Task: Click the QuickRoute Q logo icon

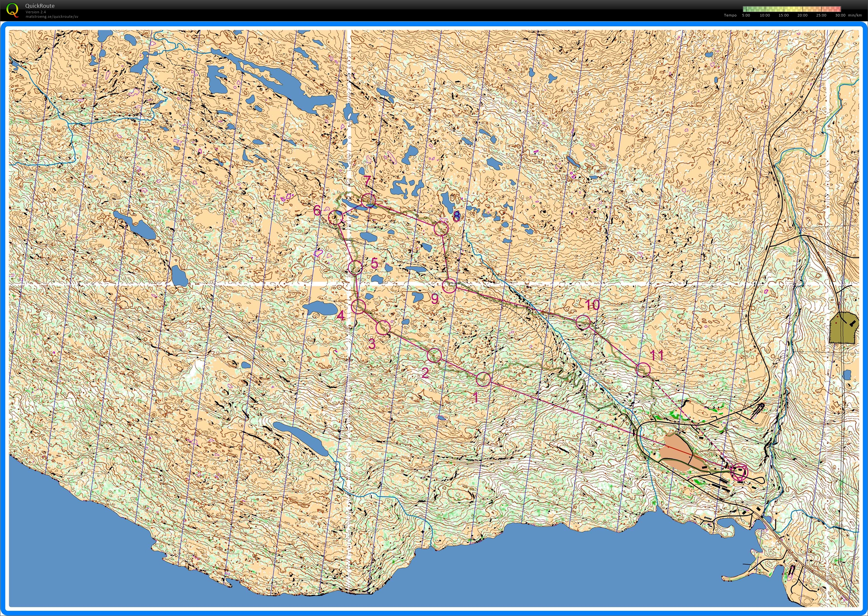Action: coord(13,10)
